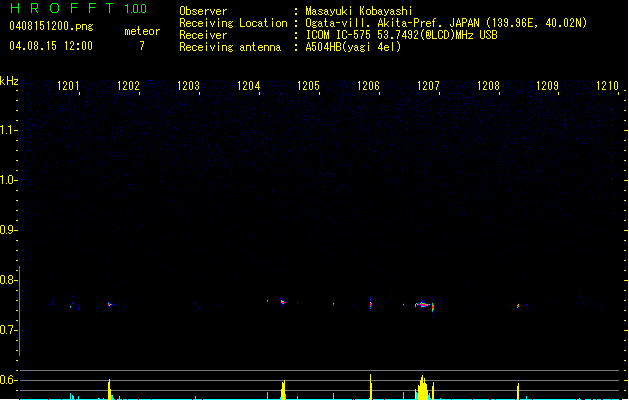Click the yellow power spike before 1202

[109, 389]
